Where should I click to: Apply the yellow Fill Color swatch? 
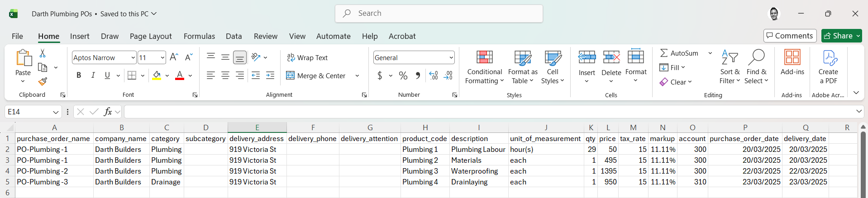[157, 76]
